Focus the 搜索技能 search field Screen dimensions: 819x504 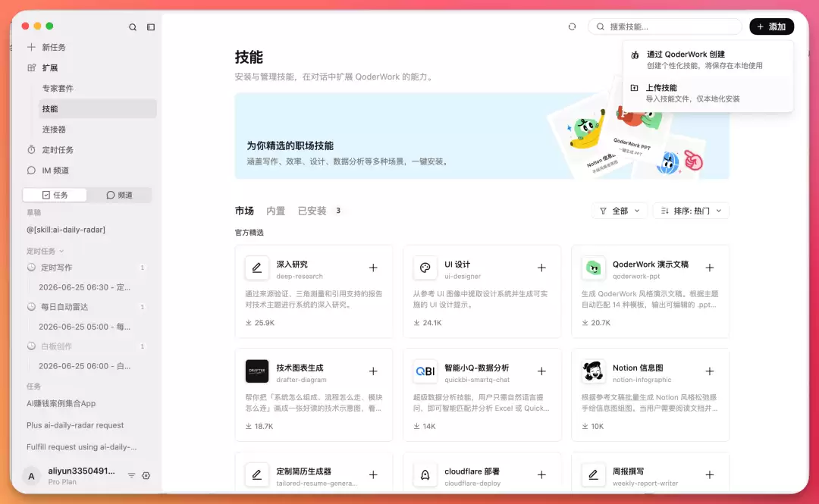(x=665, y=27)
